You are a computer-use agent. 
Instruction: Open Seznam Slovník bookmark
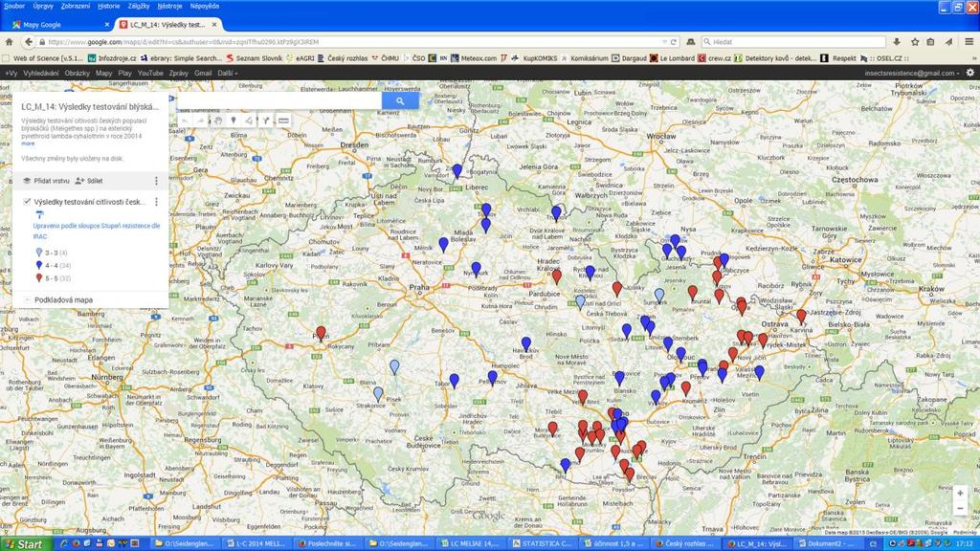point(255,58)
